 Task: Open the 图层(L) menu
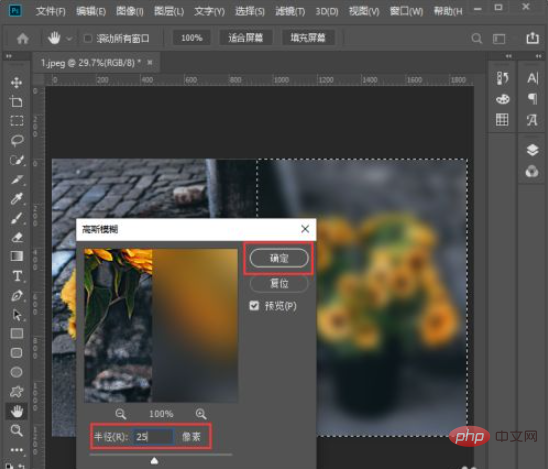[169, 12]
